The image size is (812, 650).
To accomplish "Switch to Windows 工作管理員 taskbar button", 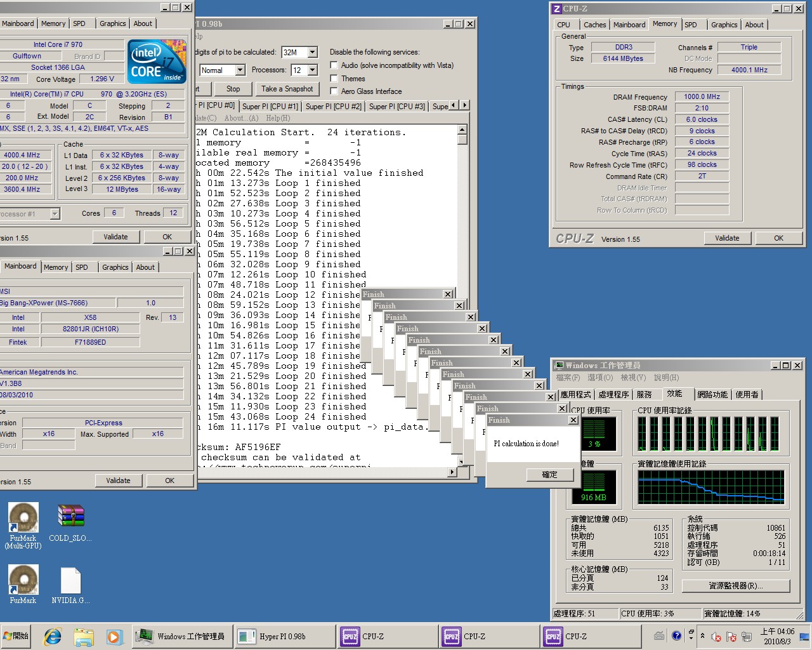I will pos(183,636).
